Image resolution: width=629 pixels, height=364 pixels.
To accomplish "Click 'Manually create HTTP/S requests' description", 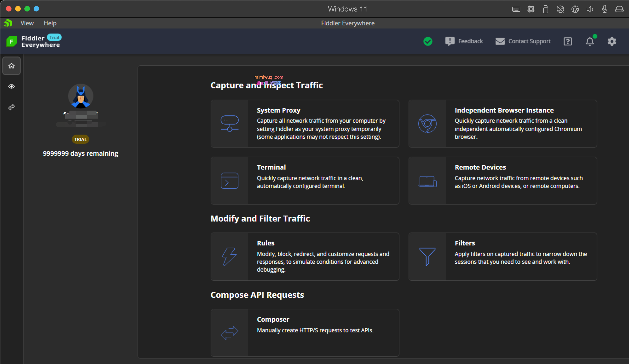I will tap(315, 330).
